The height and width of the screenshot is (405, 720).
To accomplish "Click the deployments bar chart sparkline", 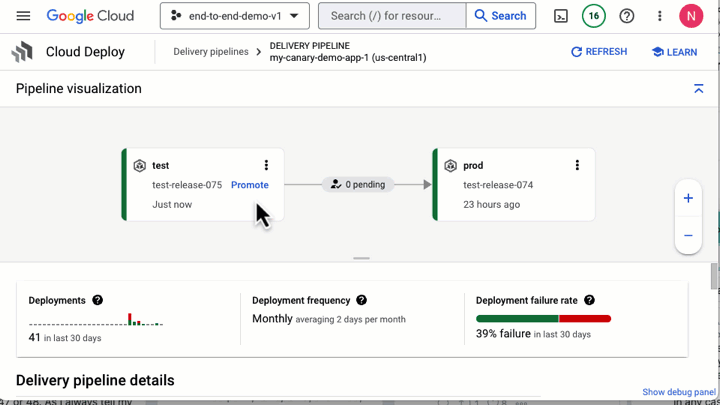I will coord(96,320).
